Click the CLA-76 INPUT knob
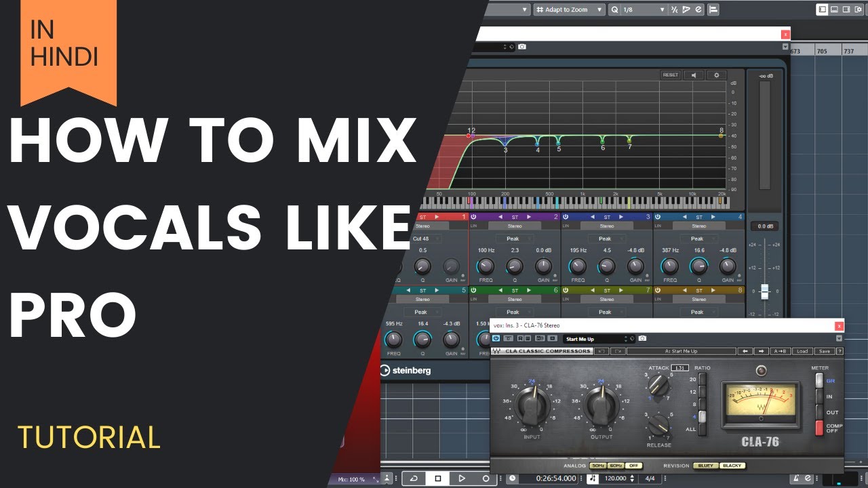This screenshot has height=488, width=868. [532, 405]
